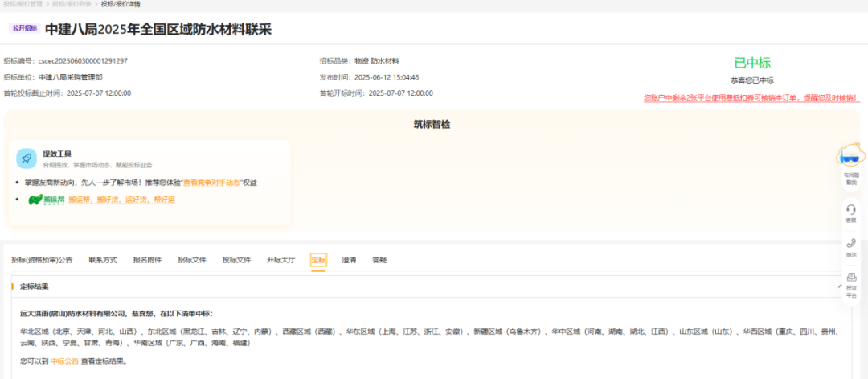Click the tender number cscec2025060300001291297
This screenshot has width=868, height=379.
pos(83,61)
